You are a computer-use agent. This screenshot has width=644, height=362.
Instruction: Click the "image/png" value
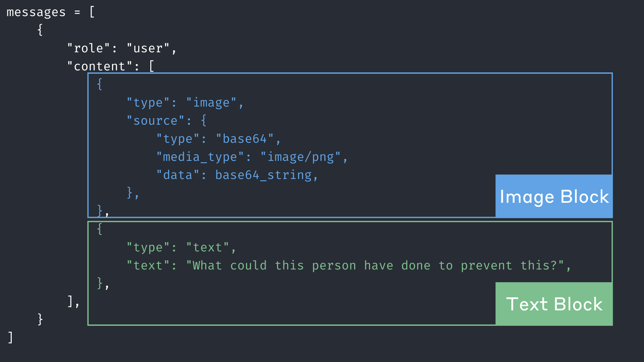point(301,157)
